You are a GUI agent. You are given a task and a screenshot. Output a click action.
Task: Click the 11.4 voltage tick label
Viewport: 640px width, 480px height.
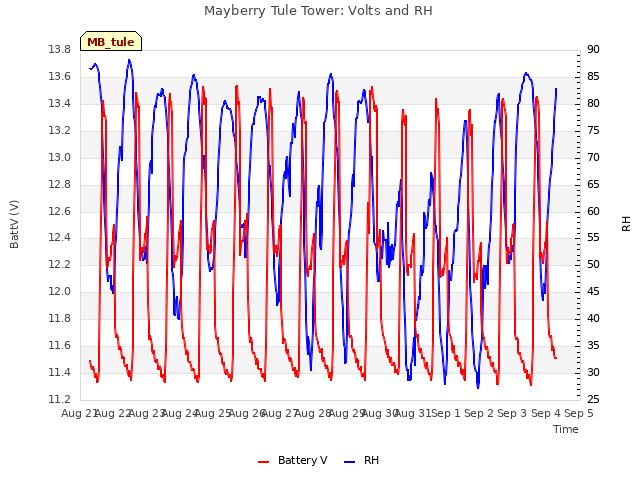(x=60, y=373)
